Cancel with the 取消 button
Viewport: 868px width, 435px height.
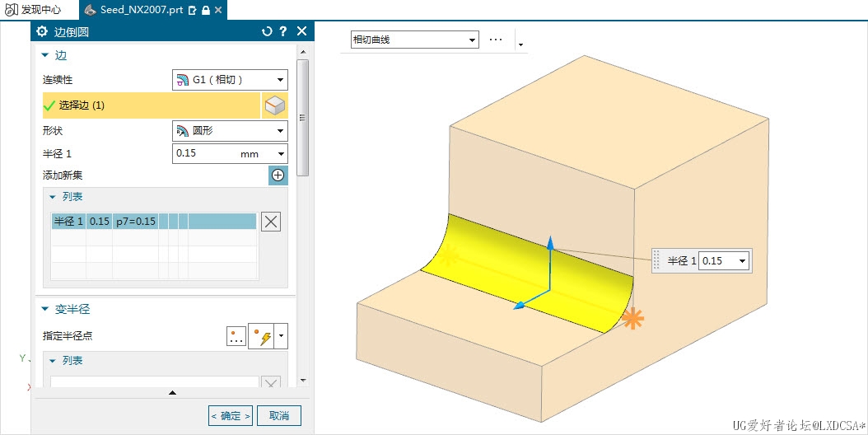click(x=279, y=415)
